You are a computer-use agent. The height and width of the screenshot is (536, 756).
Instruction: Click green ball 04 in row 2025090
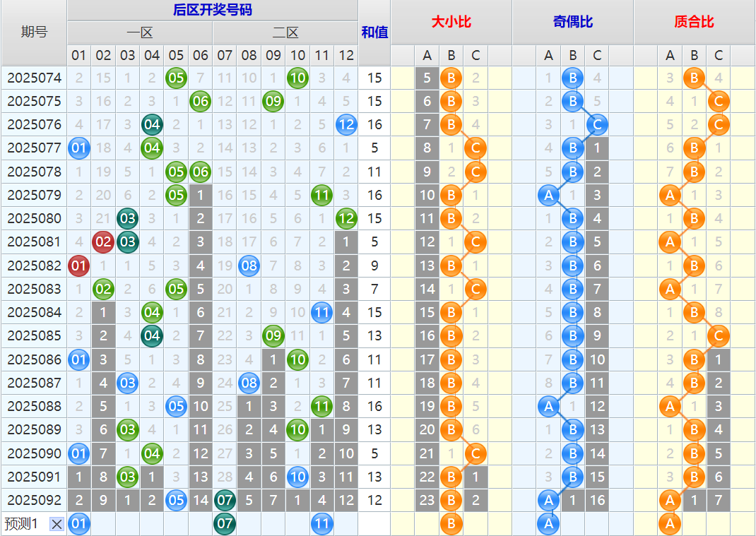(x=152, y=453)
